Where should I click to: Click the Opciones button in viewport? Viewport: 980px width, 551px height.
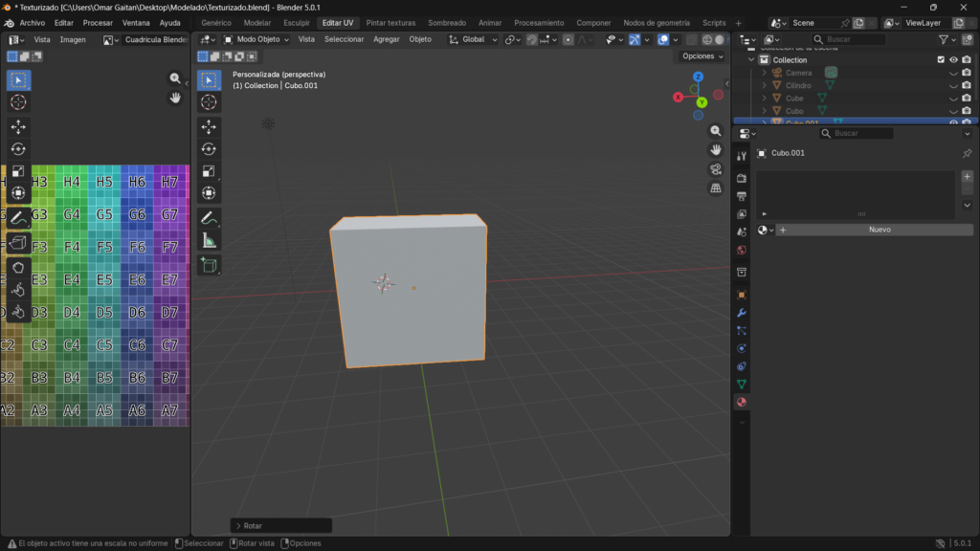702,56
